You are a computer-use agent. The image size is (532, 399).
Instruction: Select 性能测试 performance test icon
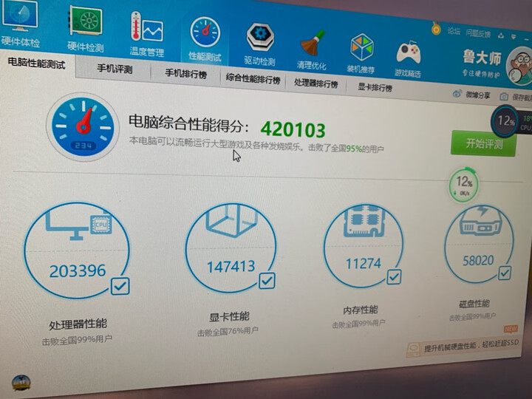(205, 38)
